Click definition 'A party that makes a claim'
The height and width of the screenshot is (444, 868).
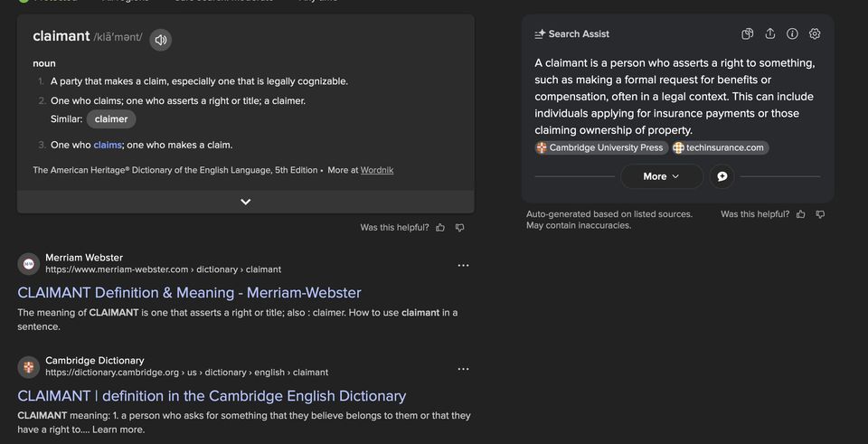(x=199, y=81)
